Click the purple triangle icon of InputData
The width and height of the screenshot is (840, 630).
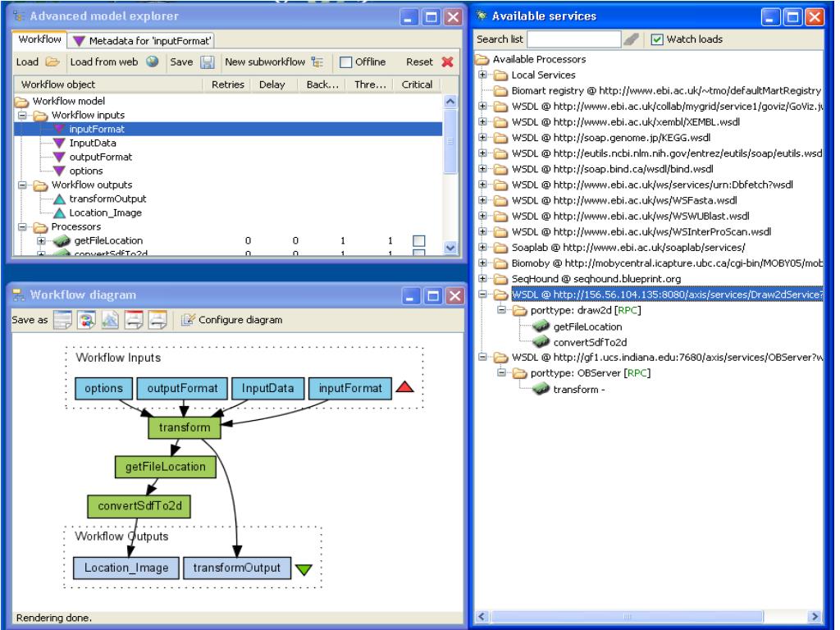click(x=59, y=143)
